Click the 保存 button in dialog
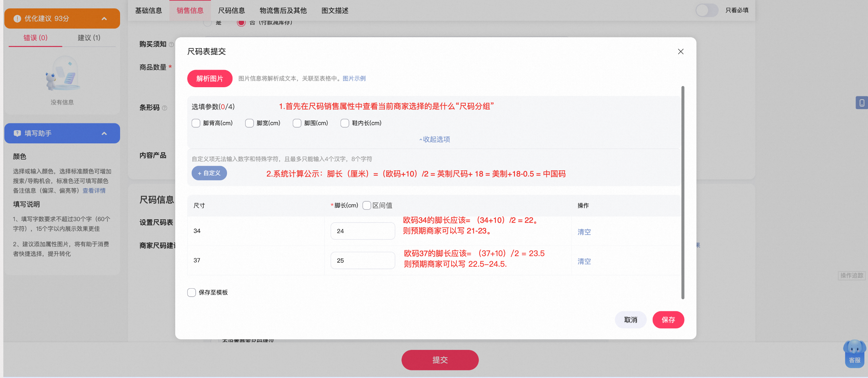Viewport: 868px width, 378px height. [668, 320]
